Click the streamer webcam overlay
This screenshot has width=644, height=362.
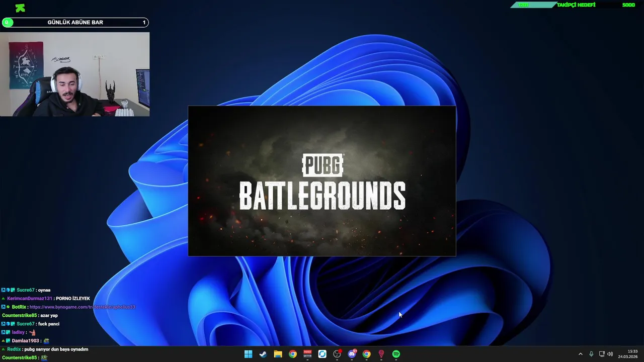click(x=74, y=74)
